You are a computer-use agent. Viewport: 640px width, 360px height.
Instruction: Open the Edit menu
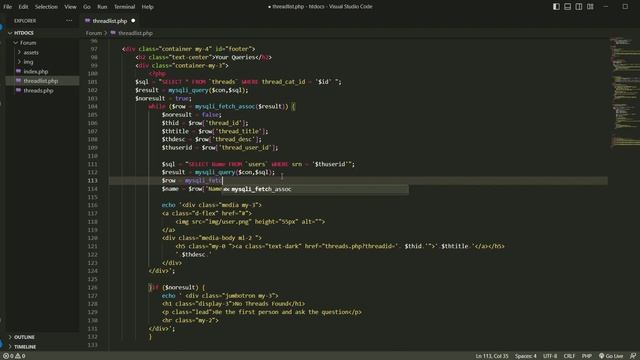pos(23,7)
